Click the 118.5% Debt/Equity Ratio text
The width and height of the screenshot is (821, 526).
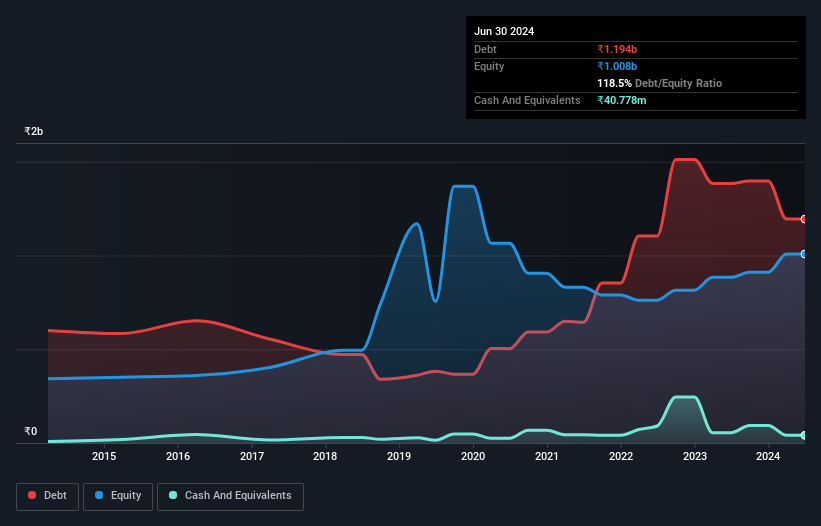(x=659, y=83)
